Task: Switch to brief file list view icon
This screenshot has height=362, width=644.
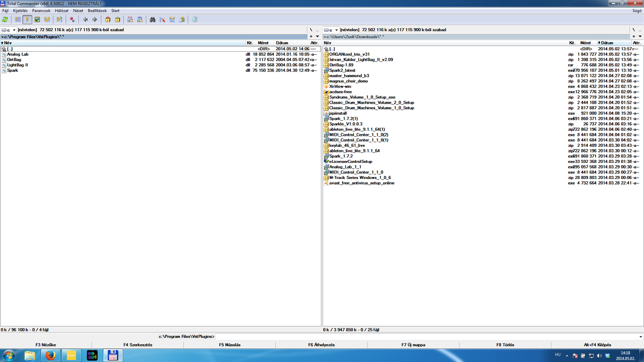Action: pyautogui.click(x=18, y=20)
